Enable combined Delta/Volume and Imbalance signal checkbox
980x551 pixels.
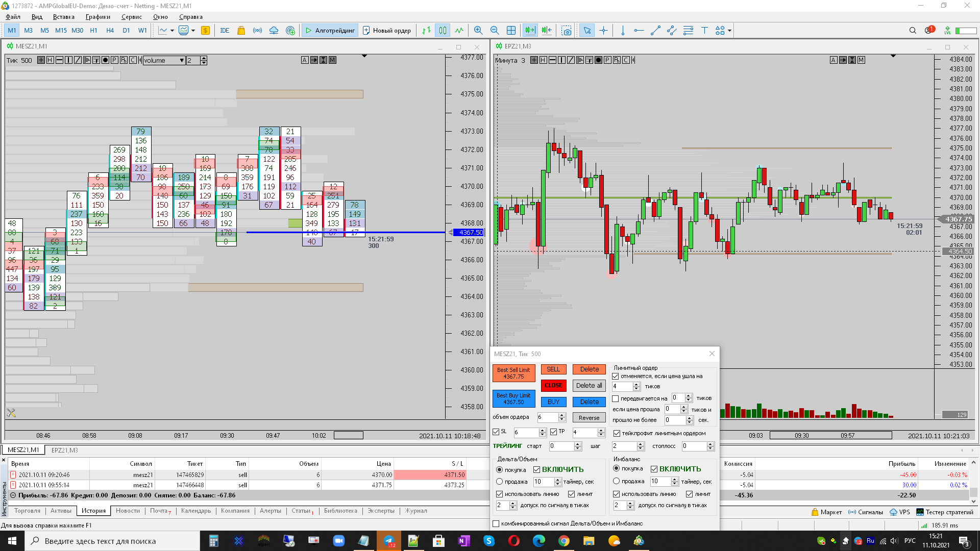point(496,523)
